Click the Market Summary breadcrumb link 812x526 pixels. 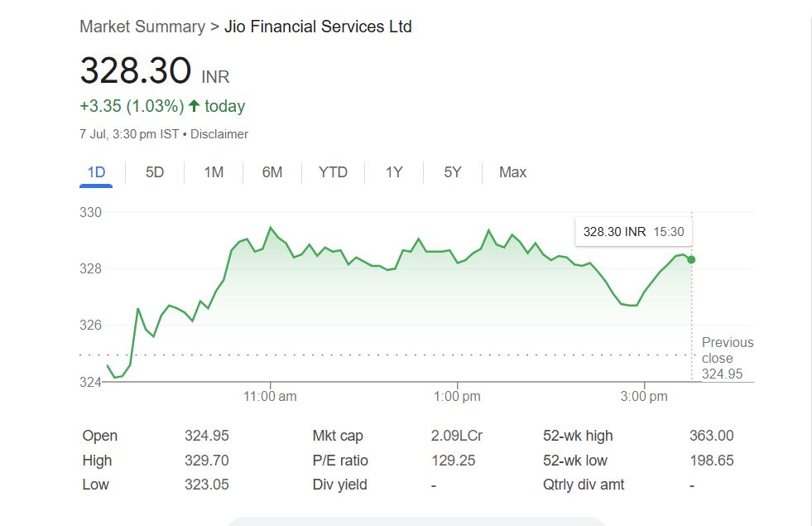click(142, 27)
